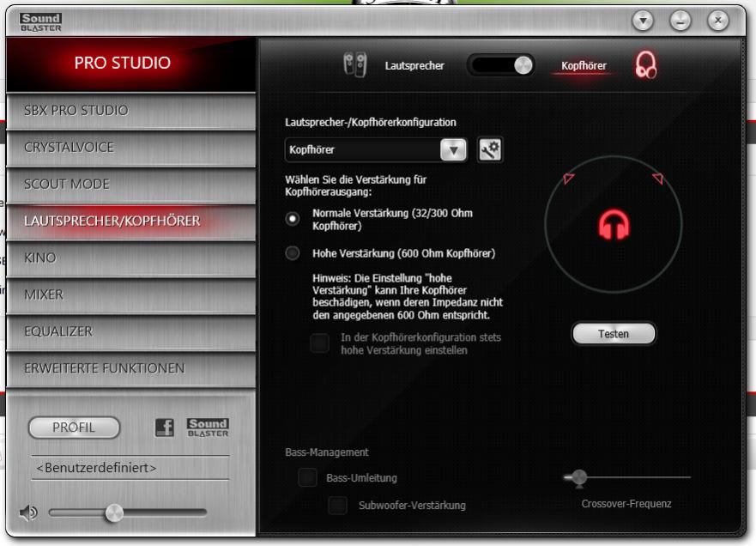
Task: Open the CRYSTALVOICE section
Action: coord(131,147)
